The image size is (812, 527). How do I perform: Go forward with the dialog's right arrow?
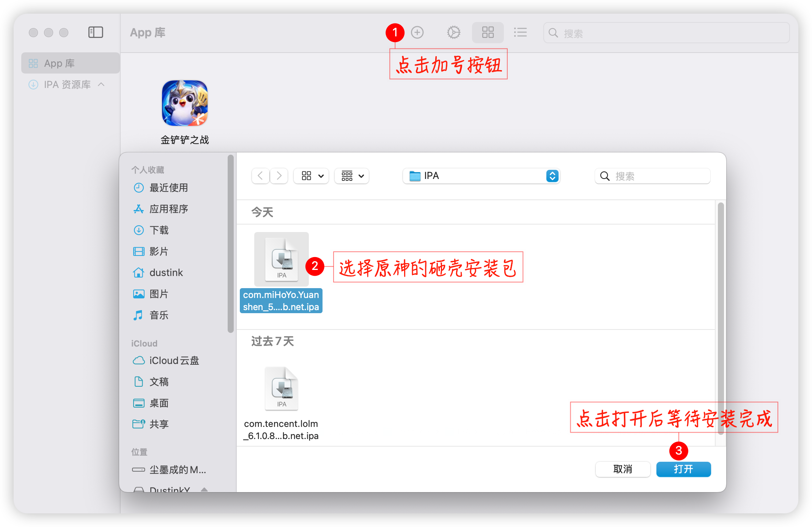tap(279, 176)
